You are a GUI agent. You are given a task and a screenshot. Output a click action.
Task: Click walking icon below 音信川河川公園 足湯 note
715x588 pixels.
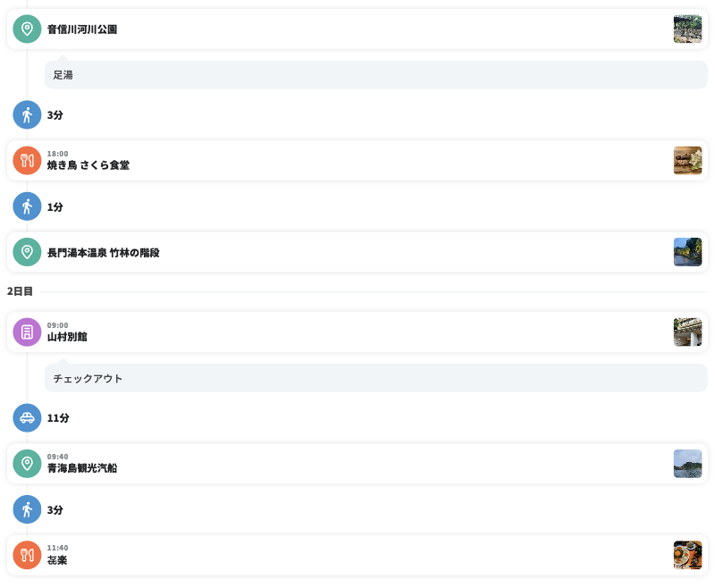27,114
